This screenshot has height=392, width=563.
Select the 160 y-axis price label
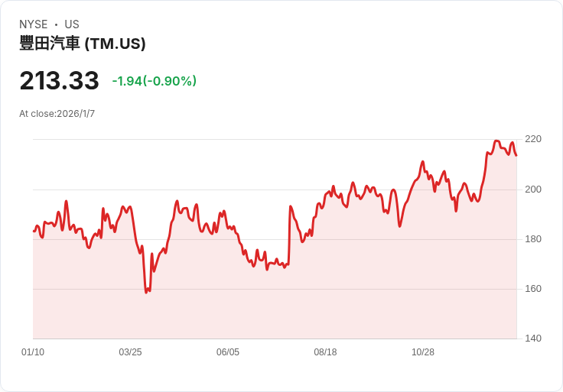point(533,289)
